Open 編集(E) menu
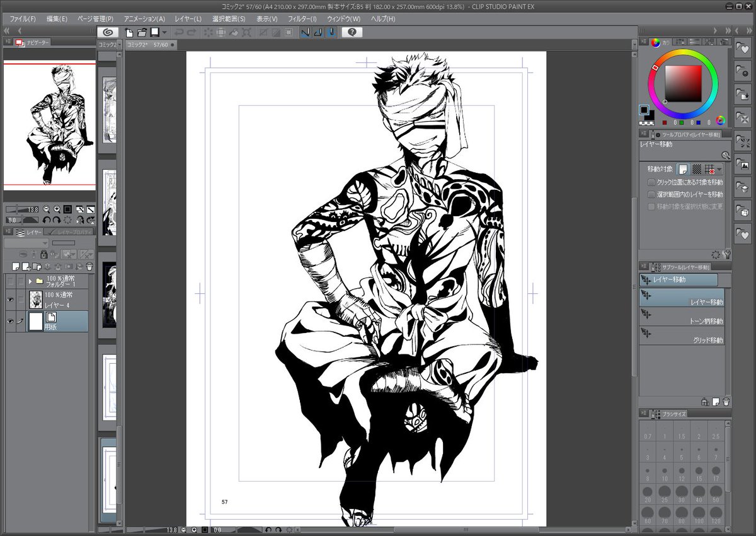 point(57,19)
